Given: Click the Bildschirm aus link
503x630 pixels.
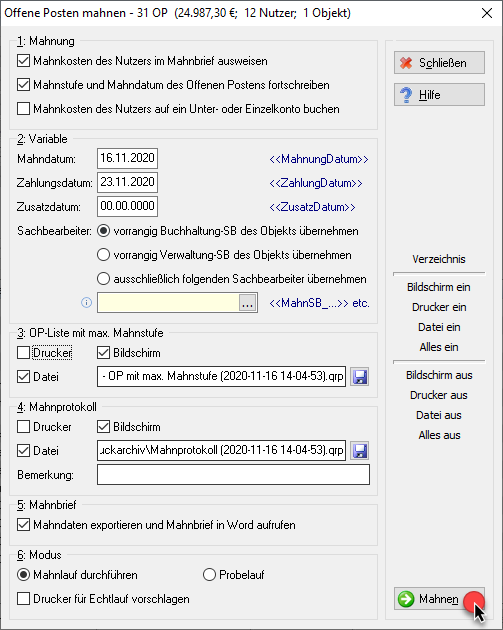Looking at the screenshot, I should pyautogui.click(x=439, y=375).
